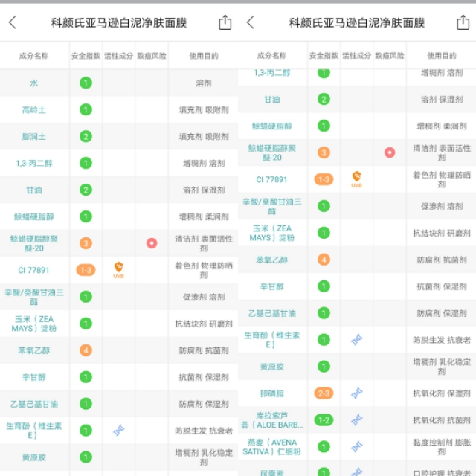
Task: Tap 致痘风险 header in right panel
Action: (390, 56)
